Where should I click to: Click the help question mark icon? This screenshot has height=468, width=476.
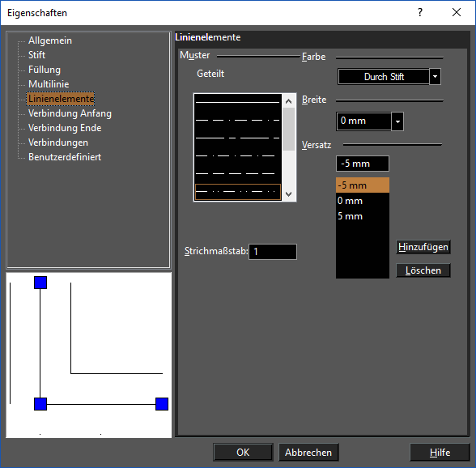coord(420,12)
